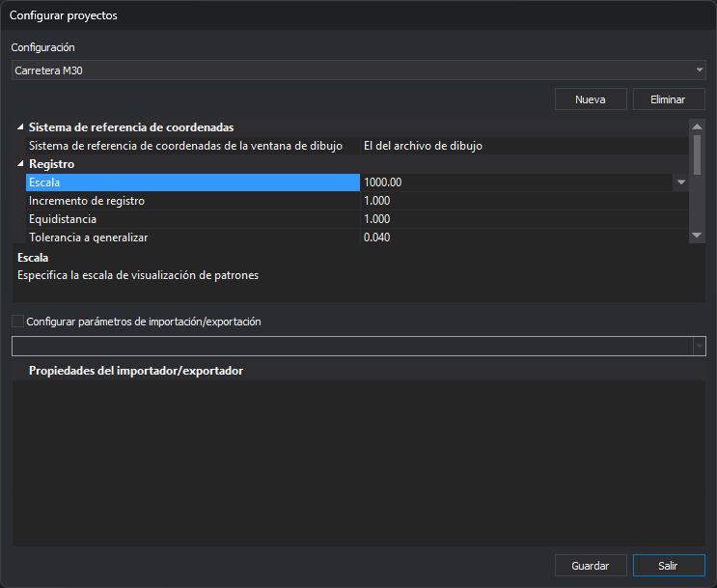
Task: Click the Nueva button
Action: click(591, 99)
